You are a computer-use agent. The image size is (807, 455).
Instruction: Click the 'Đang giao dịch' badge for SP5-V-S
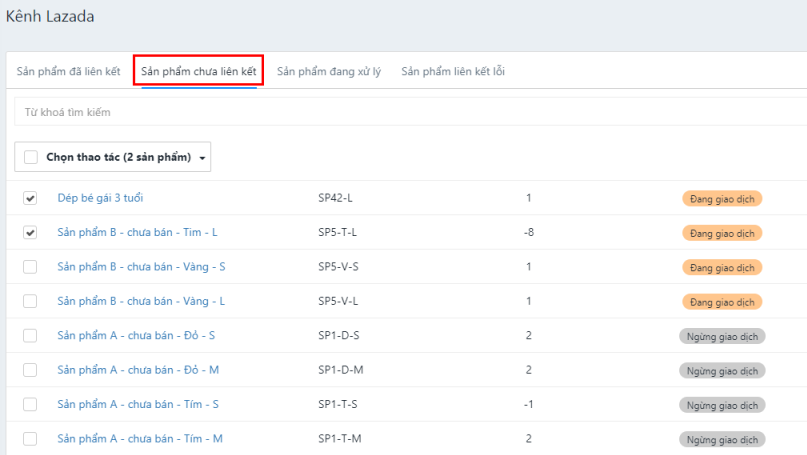(722, 268)
